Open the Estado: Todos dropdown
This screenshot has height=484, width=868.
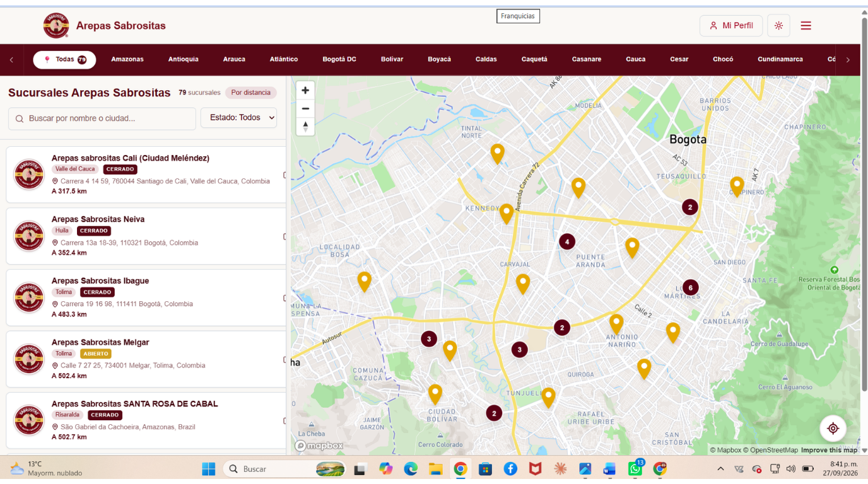click(238, 118)
